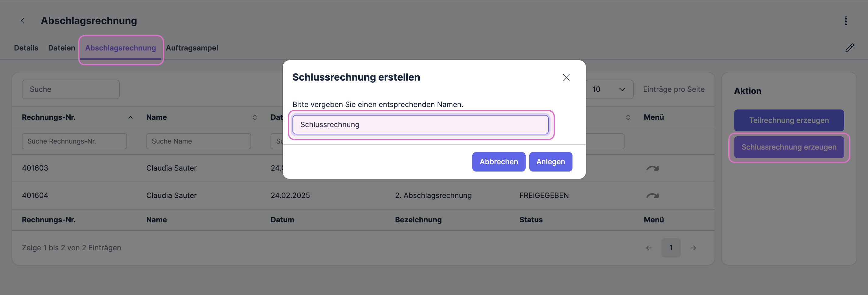Go to the previous page arrow
Image resolution: width=868 pixels, height=295 pixels.
[x=649, y=248]
